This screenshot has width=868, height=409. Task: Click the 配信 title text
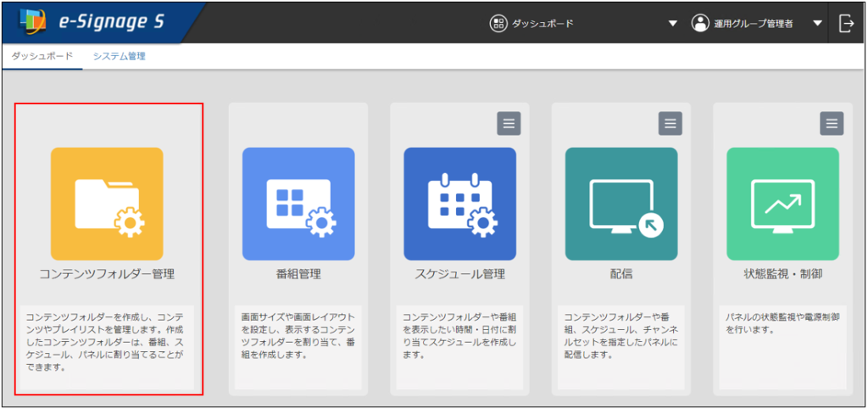coord(621,274)
